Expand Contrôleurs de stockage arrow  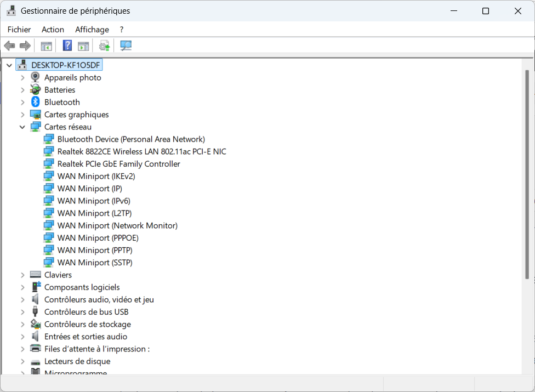click(x=22, y=324)
